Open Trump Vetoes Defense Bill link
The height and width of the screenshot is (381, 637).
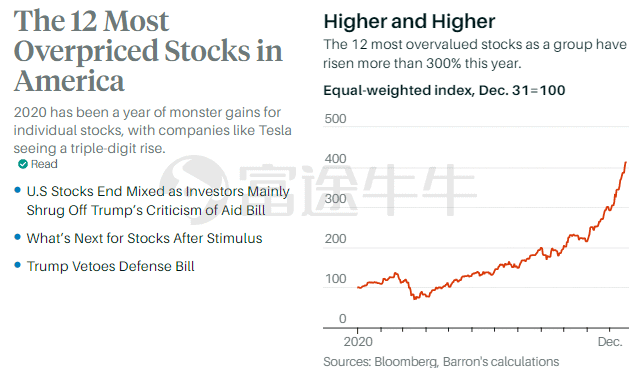(x=110, y=266)
